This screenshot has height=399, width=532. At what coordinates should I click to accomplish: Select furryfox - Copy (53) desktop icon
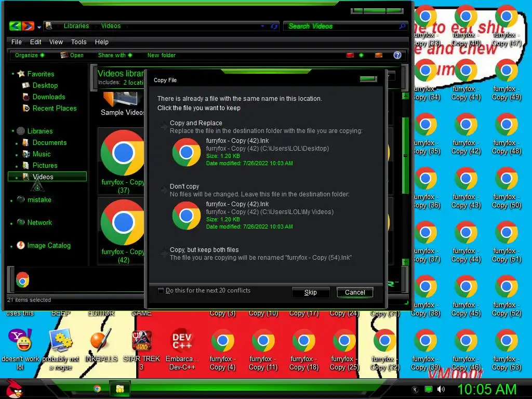click(506, 350)
